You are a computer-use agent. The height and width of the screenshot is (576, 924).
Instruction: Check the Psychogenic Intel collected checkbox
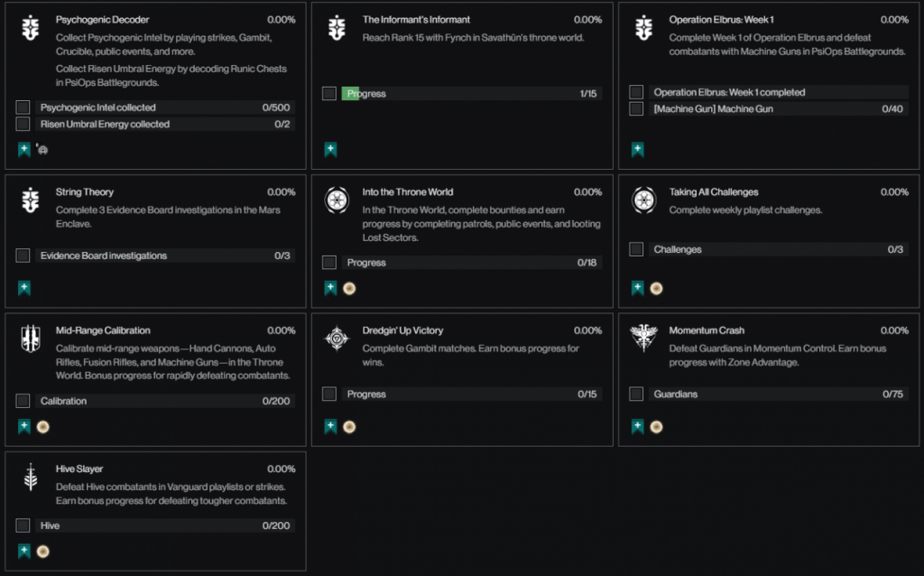(23, 107)
